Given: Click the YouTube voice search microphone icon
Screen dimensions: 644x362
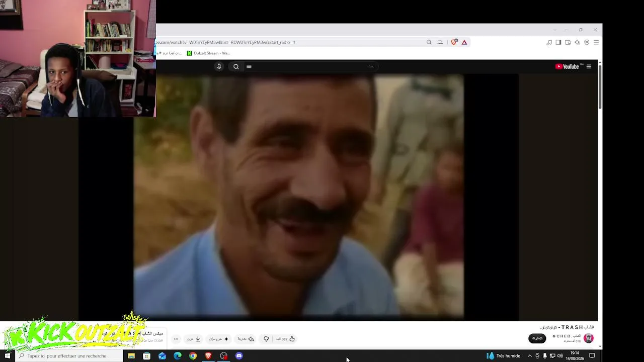Looking at the screenshot, I should [219, 66].
